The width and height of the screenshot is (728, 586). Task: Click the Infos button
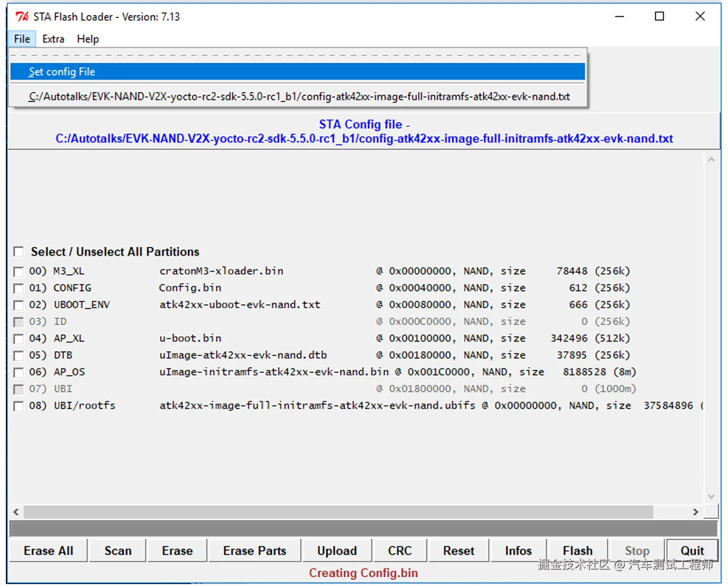[x=518, y=550]
